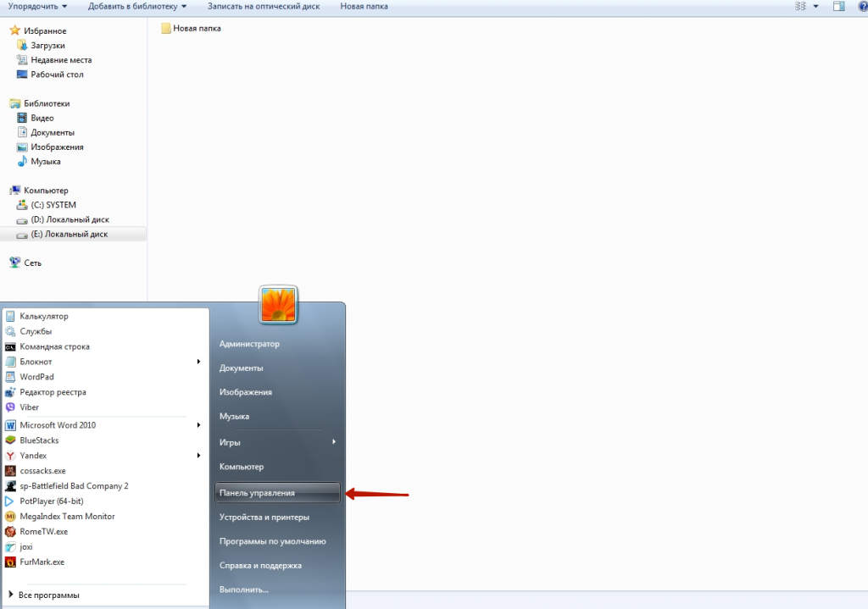
Task: Launch Viber from the Start menu
Action: pos(29,407)
